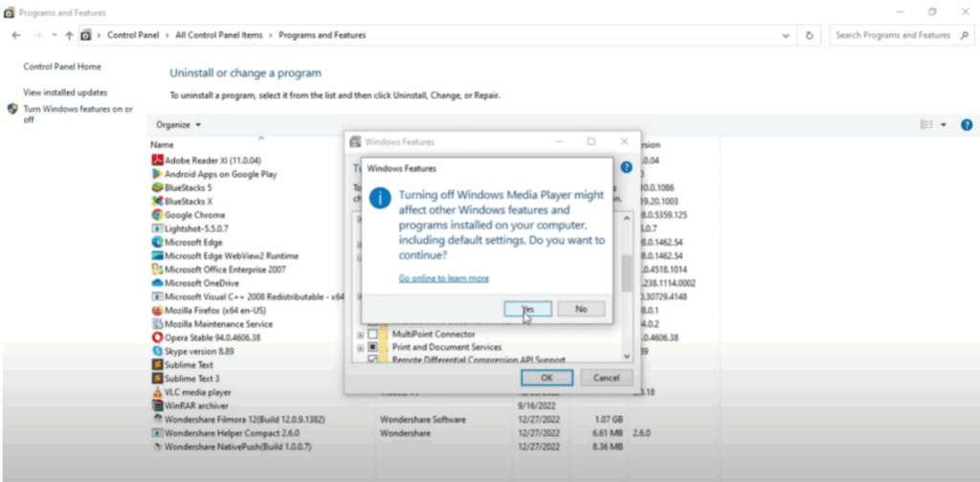Confirm with the Yes button
The height and width of the screenshot is (482, 980).
pos(527,309)
